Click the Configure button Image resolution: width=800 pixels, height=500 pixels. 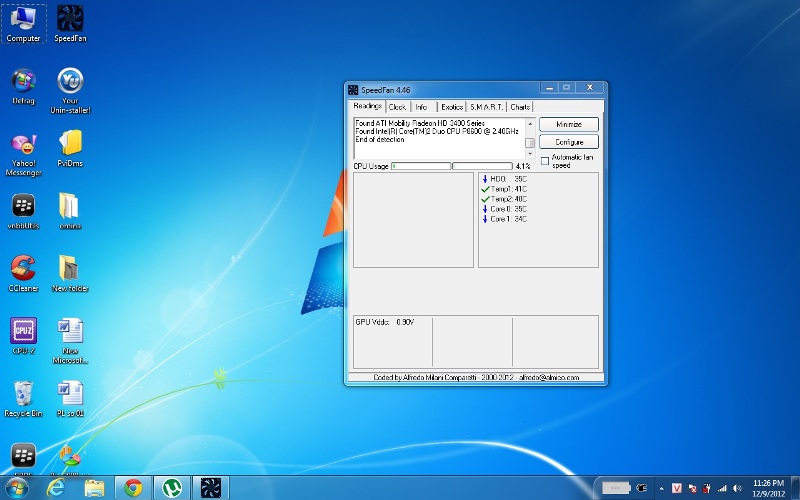point(569,142)
